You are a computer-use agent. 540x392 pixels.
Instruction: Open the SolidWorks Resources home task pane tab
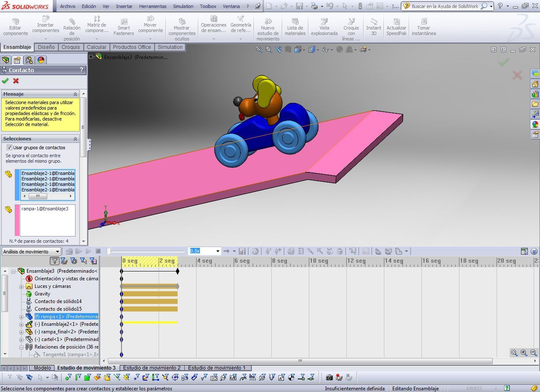pos(535,84)
